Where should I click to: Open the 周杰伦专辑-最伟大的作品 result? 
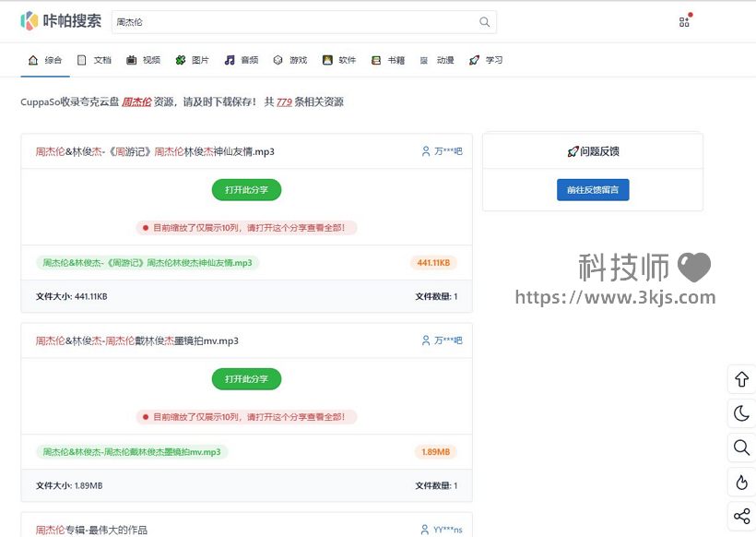91,530
